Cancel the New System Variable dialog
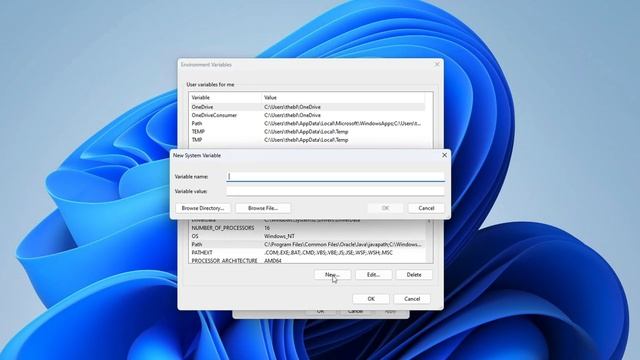Screen dimensions: 640x360 (426, 208)
